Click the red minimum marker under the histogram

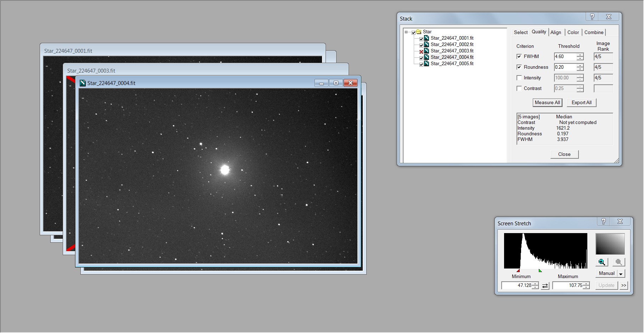[x=518, y=271]
